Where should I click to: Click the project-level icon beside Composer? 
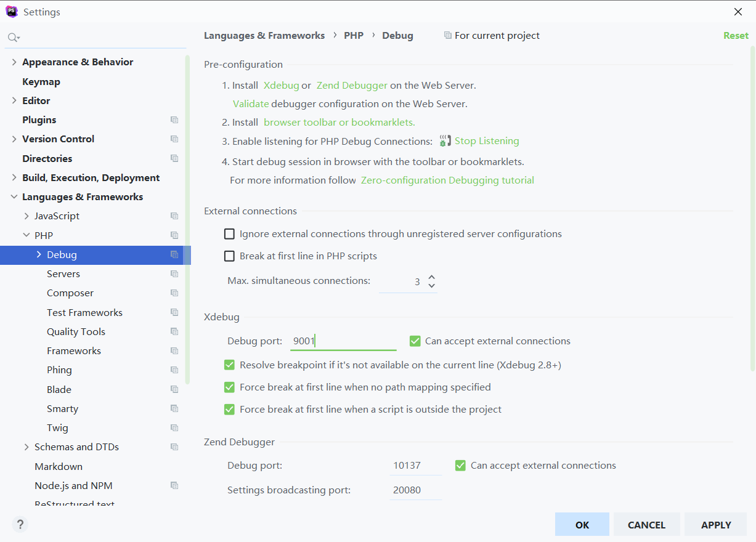point(174,293)
